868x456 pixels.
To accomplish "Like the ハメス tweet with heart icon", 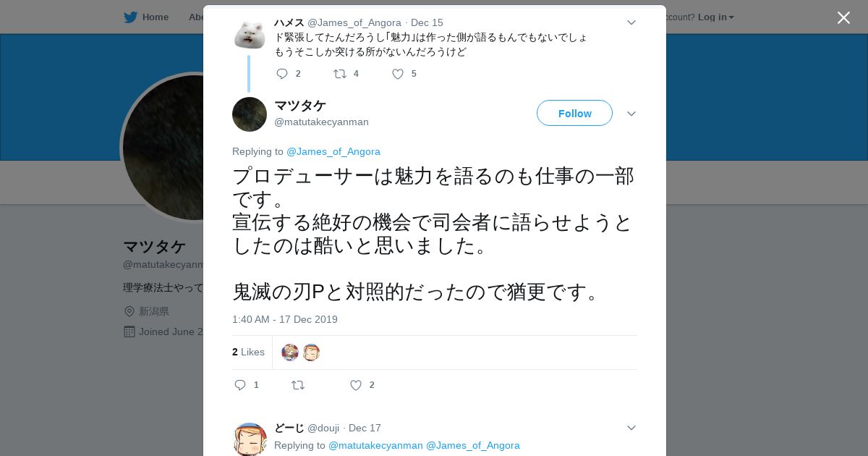I will click(x=398, y=74).
